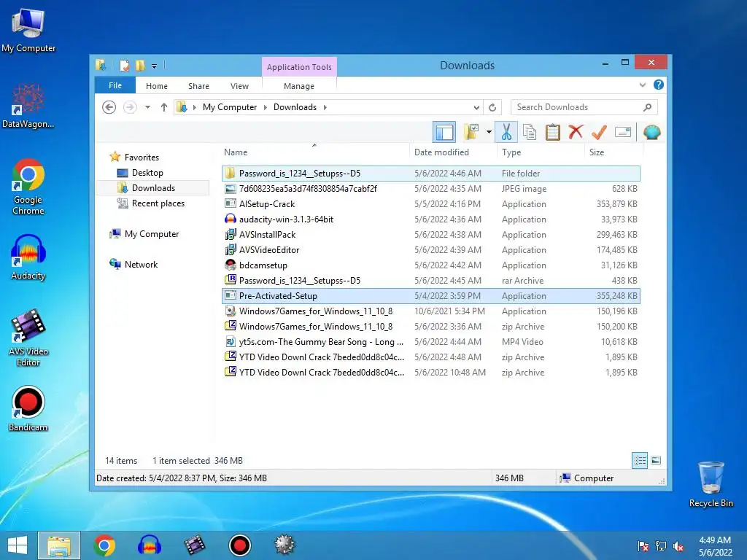Select the AVSInstallPack file
Screen dimensions: 747x560
click(x=430, y=234)
